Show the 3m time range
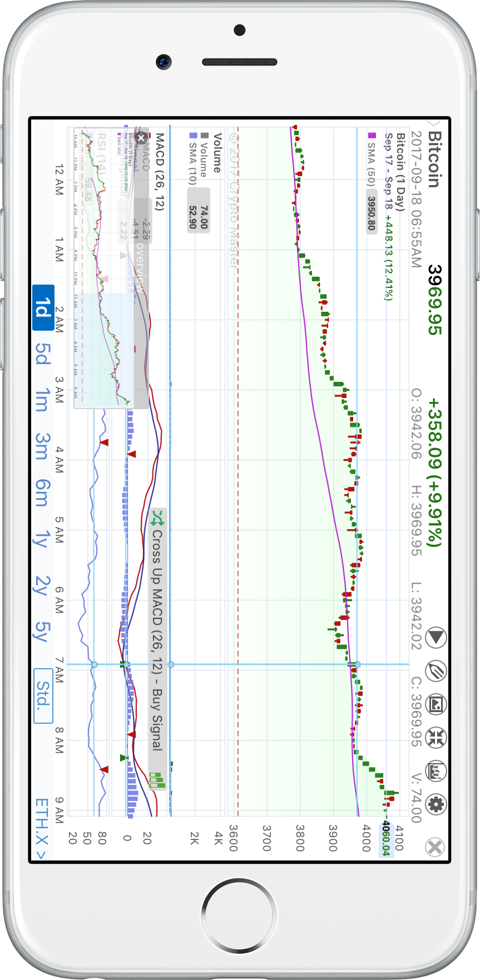This screenshot has height=980, width=480. point(42,446)
